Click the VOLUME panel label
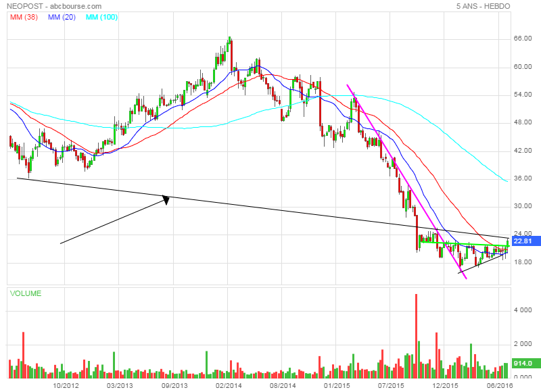The width and height of the screenshot is (541, 392). coord(26,293)
